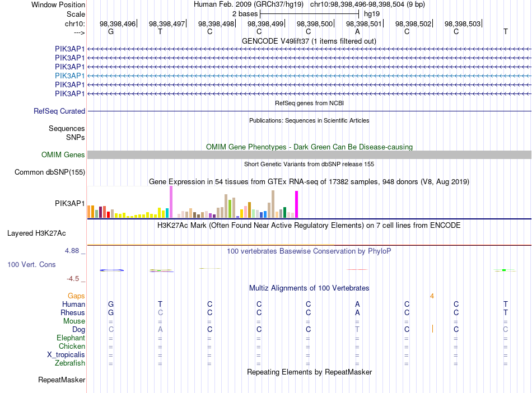The image size is (532, 393).
Task: Open the RefSeq Curated track label
Action: tap(59, 111)
